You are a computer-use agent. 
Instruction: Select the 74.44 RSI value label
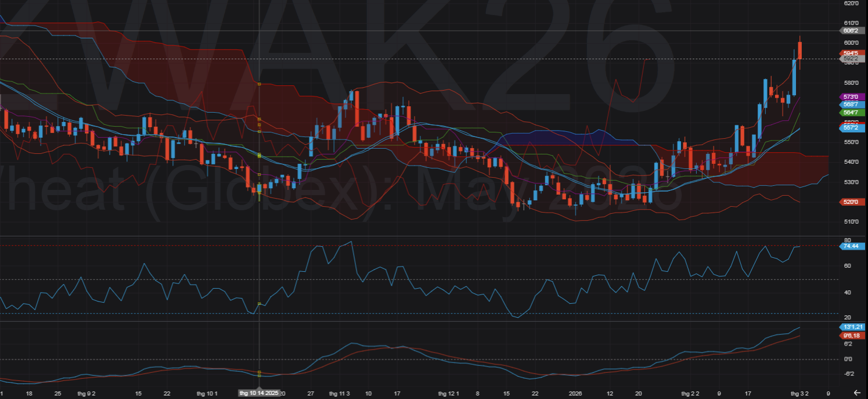pyautogui.click(x=852, y=246)
